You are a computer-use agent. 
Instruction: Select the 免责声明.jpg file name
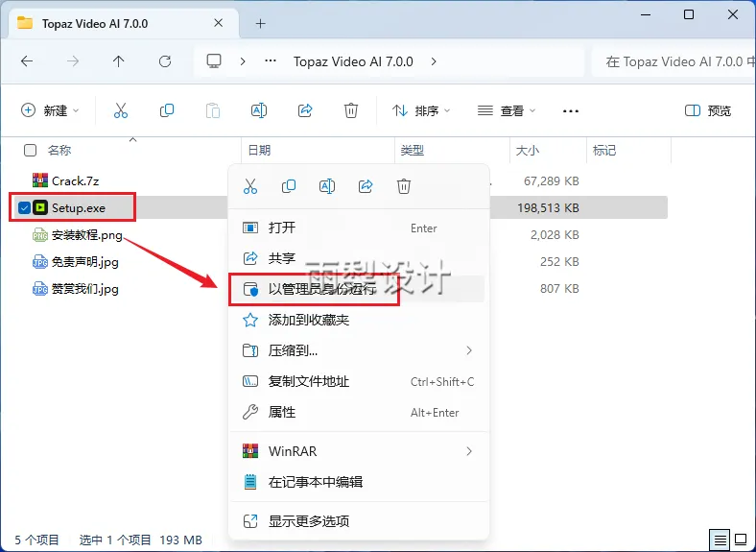(x=84, y=262)
